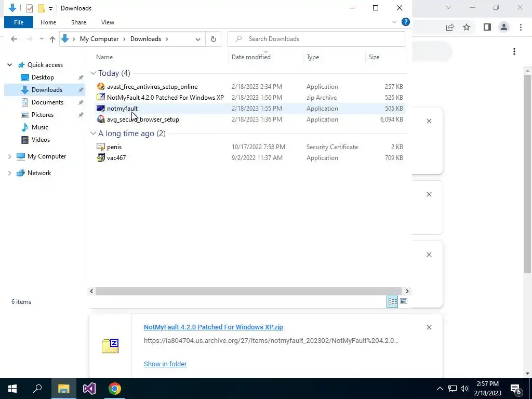Screen dimensions: 532x399
Task: Click the Properties quick access toolbar icon
Action: click(x=30, y=8)
